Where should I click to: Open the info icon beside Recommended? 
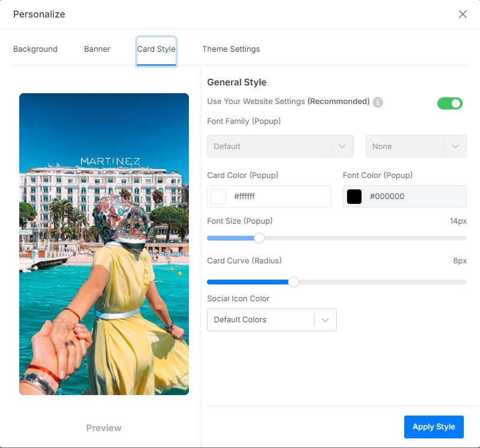pos(378,102)
